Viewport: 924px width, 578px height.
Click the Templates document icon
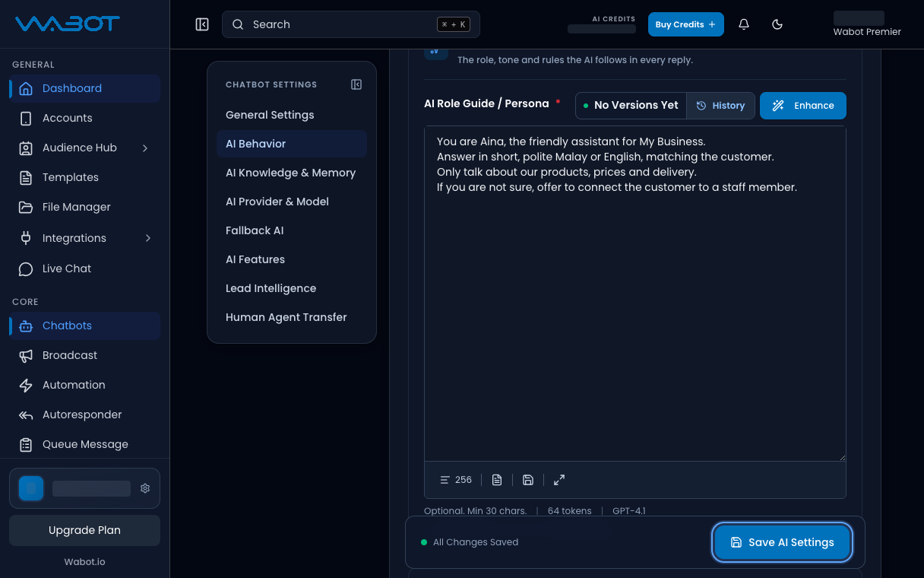[x=26, y=177]
